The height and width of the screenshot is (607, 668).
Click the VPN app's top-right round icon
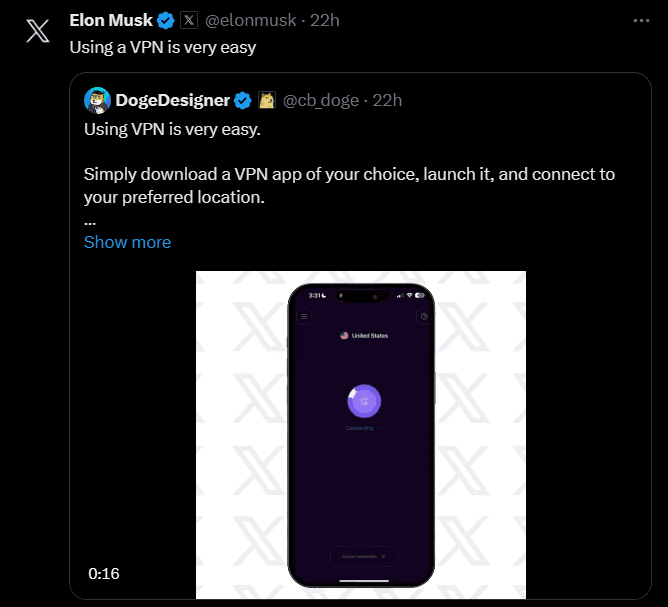point(424,317)
